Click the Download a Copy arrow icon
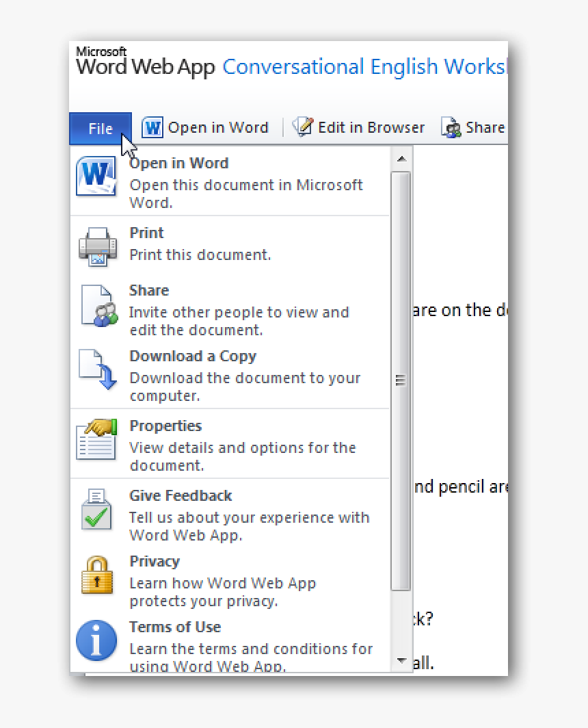588x728 pixels. [98, 369]
